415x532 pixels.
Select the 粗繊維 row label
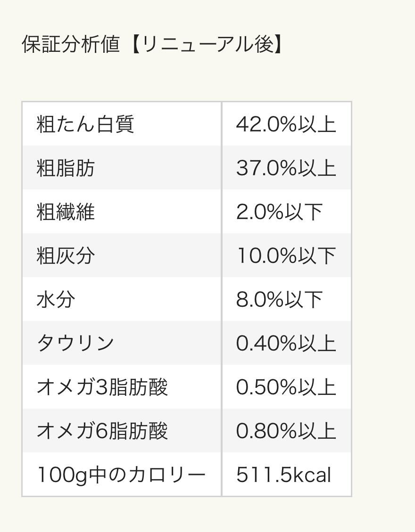pos(66,212)
